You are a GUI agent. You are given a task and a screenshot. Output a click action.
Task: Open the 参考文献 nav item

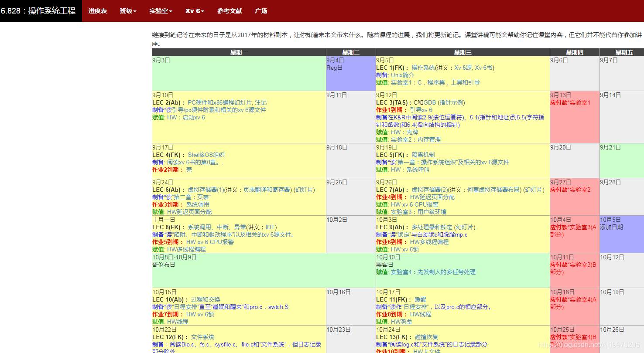pos(230,11)
